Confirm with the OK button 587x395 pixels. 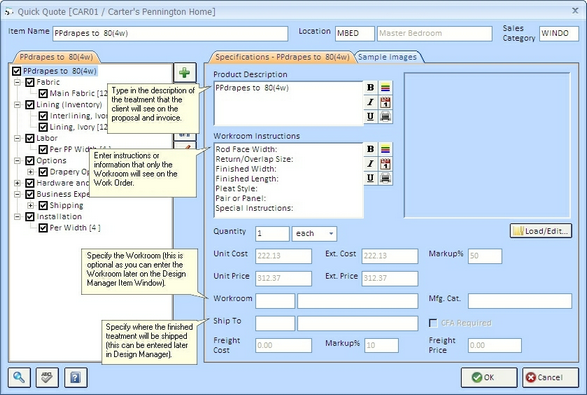(x=489, y=377)
